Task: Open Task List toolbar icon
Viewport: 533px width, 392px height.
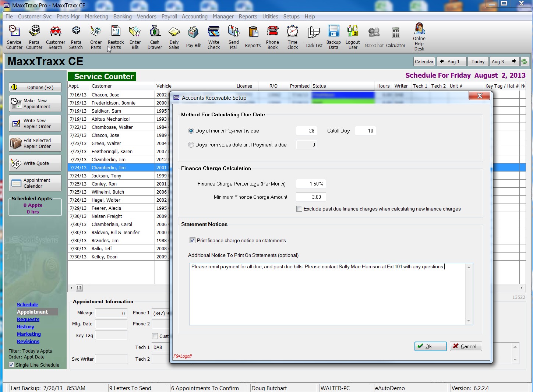Action: pyautogui.click(x=314, y=37)
